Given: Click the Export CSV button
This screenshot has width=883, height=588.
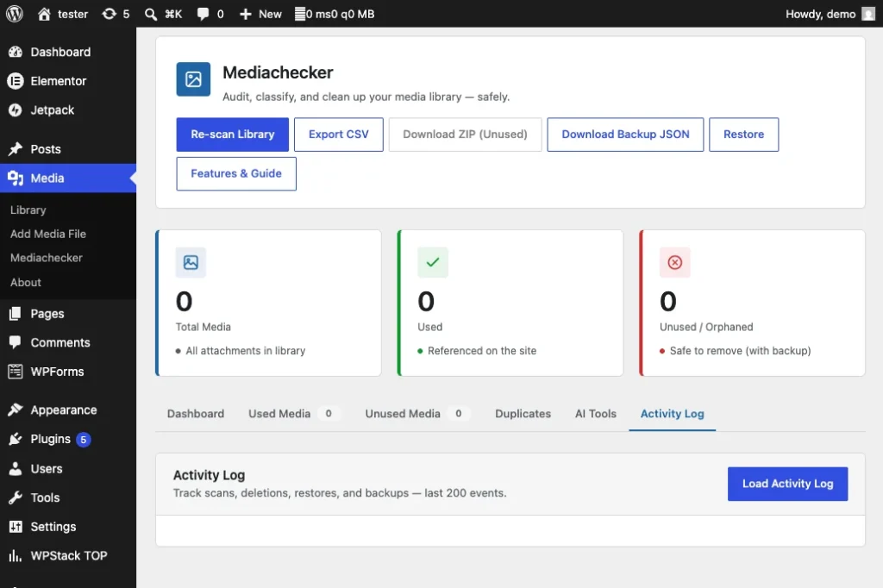Looking at the screenshot, I should click(338, 134).
